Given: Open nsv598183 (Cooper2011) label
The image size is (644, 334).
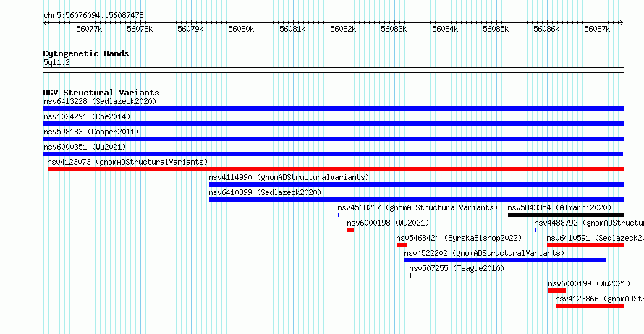Looking at the screenshot, I should (91, 132).
